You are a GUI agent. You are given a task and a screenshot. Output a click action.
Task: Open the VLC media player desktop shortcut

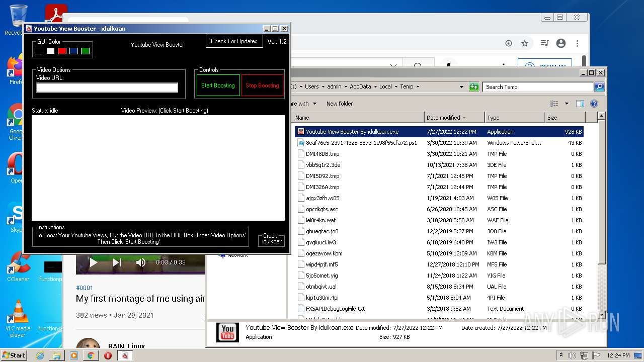tap(18, 319)
